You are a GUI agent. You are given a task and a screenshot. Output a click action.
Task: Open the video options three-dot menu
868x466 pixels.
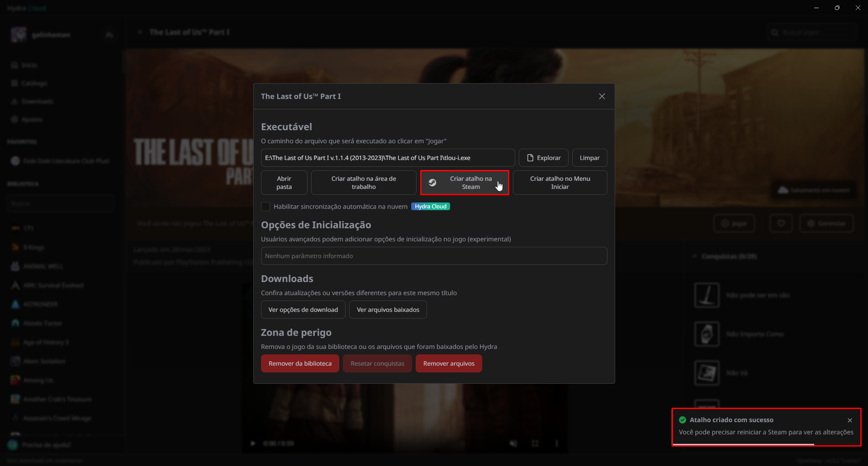click(x=556, y=443)
